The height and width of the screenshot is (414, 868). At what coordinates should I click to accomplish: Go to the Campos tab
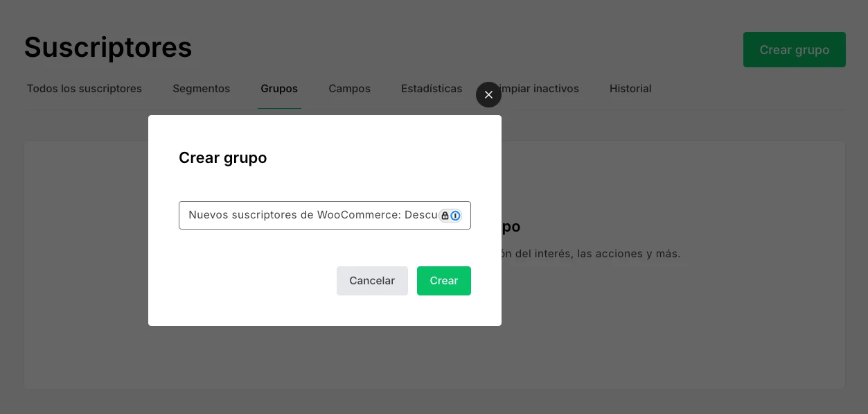point(349,89)
